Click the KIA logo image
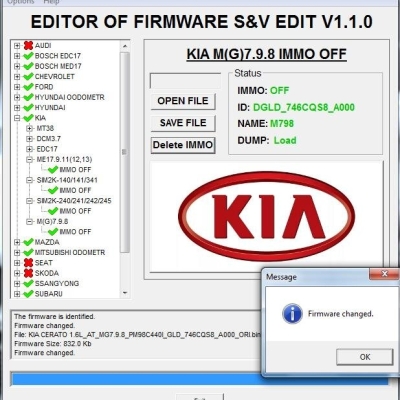The width and height of the screenshot is (400, 400). coord(266,216)
